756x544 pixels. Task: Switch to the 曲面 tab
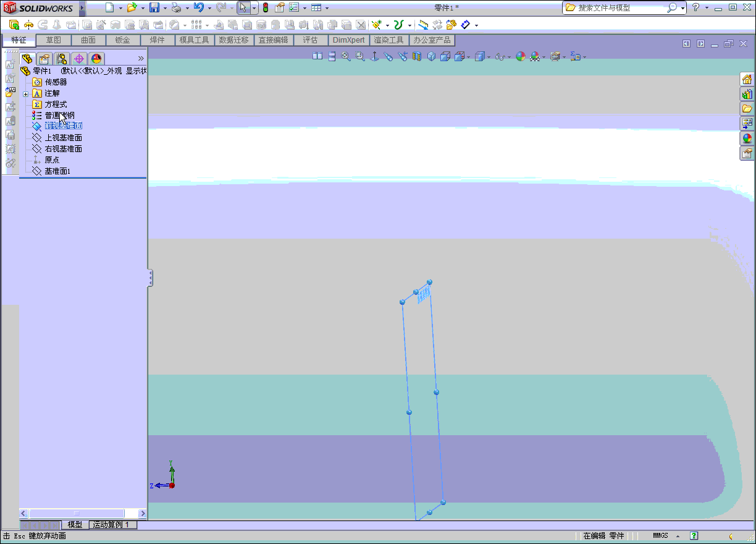88,40
